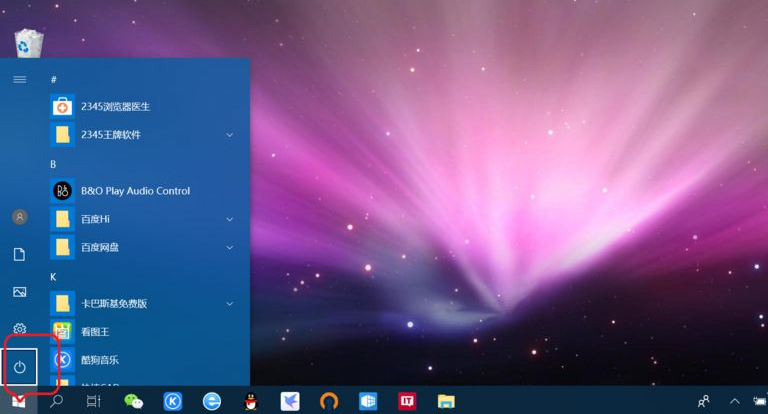Launch 2345浏览器医生 from the app list
This screenshot has height=414, width=768.
[x=115, y=106]
